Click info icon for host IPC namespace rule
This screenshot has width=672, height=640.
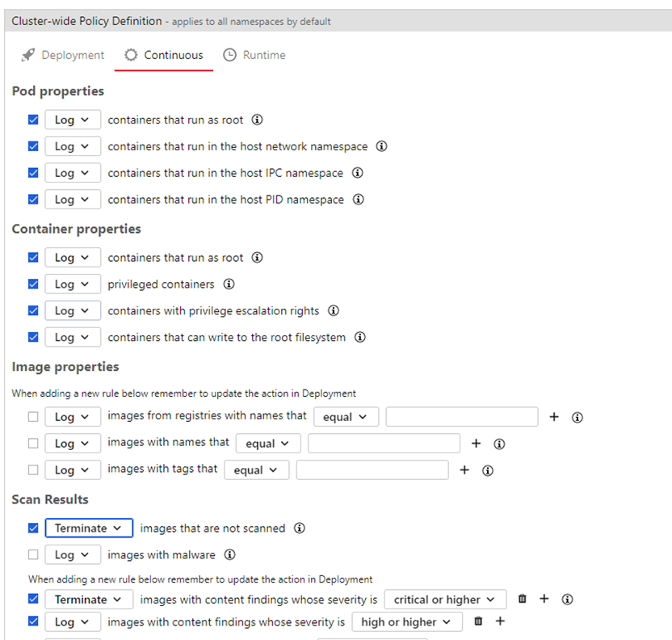point(357,173)
